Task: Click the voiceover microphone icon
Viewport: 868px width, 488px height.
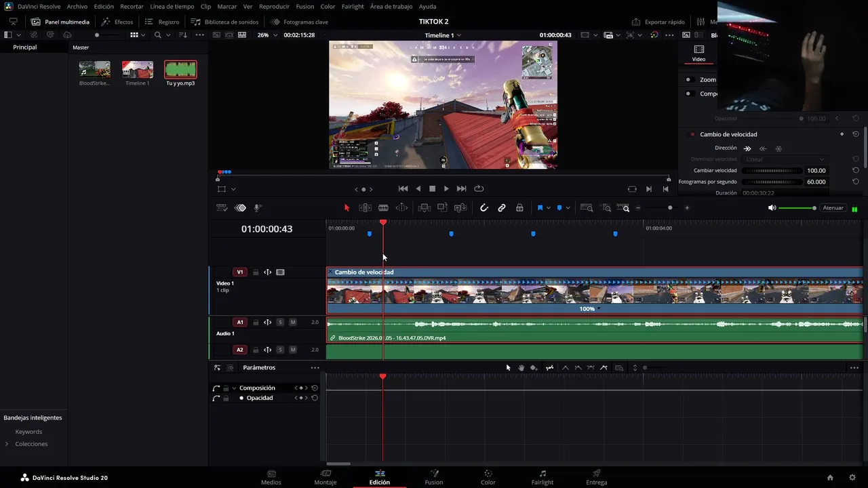Action: coord(258,208)
